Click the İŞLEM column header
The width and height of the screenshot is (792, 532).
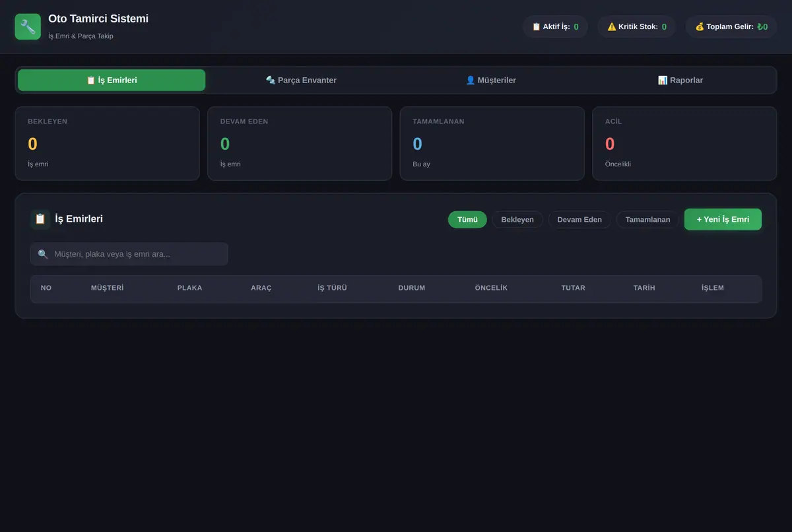point(713,288)
